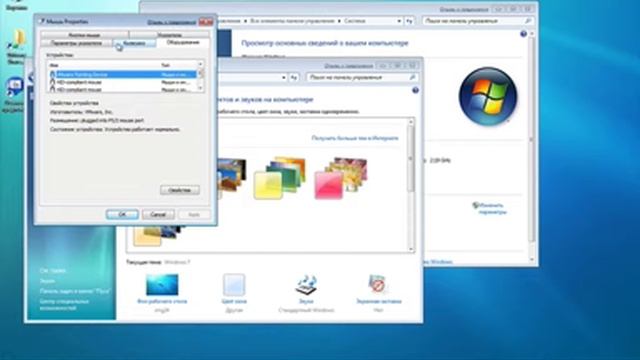640x360 pixels.
Task: Open Цвет окна settings icon
Action: 234,289
